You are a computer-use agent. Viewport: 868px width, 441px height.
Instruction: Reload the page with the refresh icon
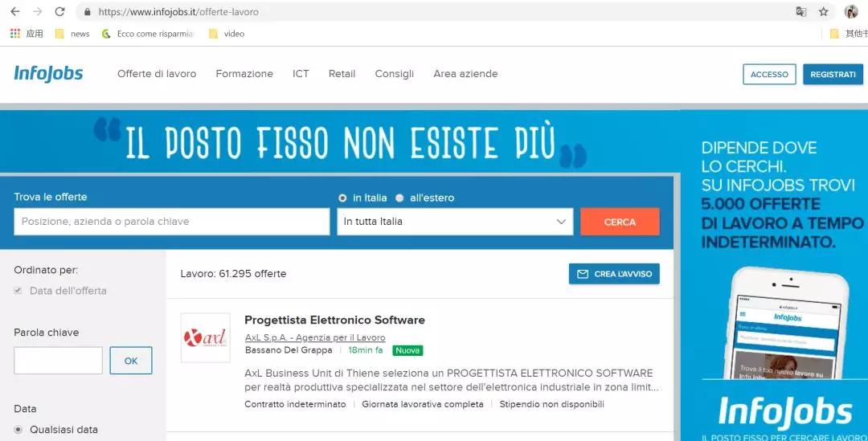pos(59,11)
